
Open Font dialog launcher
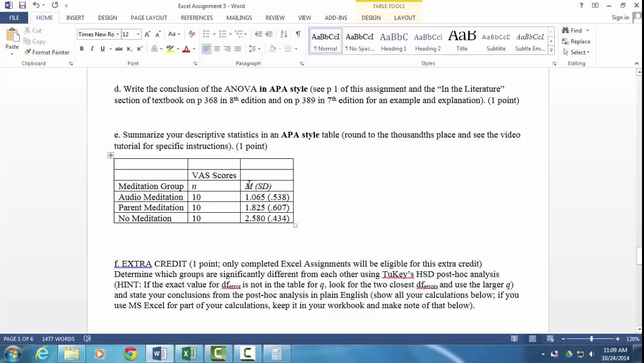tap(195, 64)
